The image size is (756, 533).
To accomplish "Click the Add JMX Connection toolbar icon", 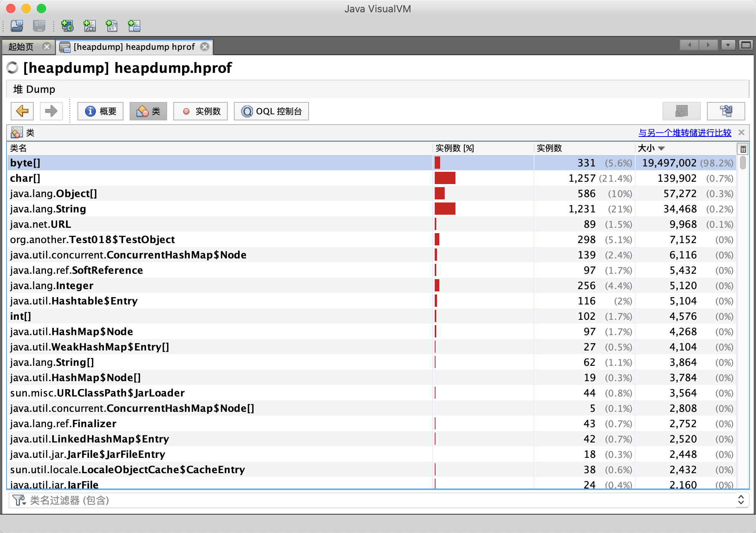I will 90,26.
